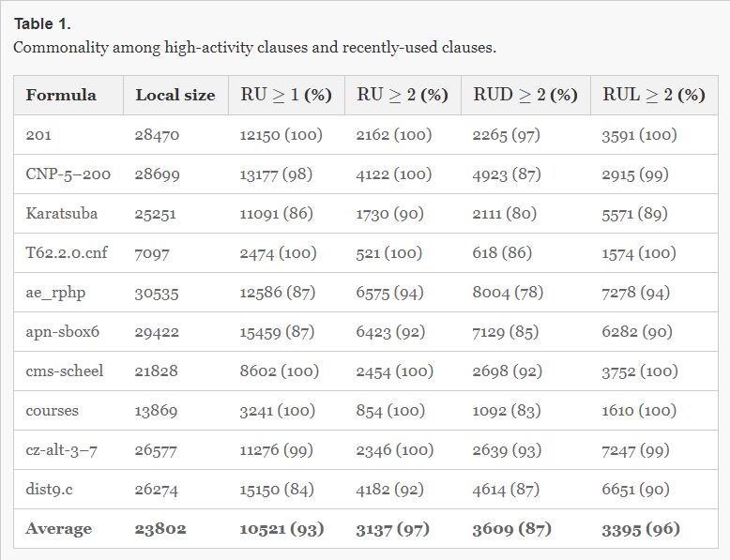The height and width of the screenshot is (560, 730).
Task: Click the average value 10521 (93)
Action: click(281, 529)
